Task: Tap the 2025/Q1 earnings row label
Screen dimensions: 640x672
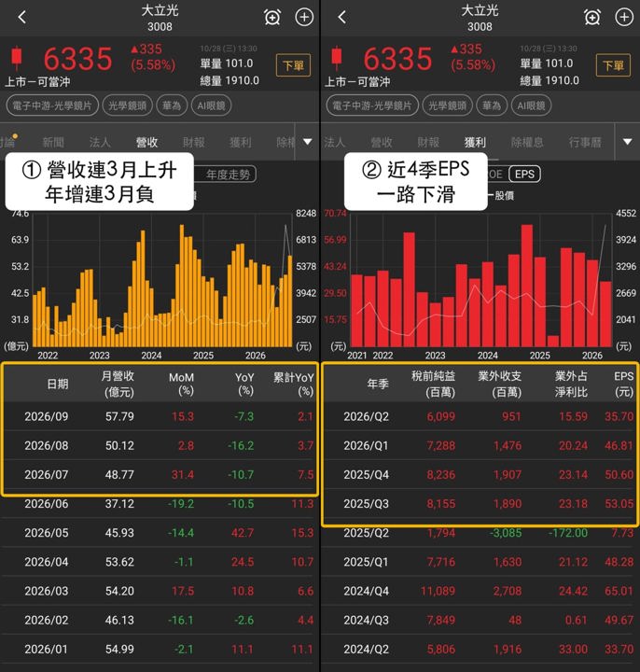Action: 367,562
